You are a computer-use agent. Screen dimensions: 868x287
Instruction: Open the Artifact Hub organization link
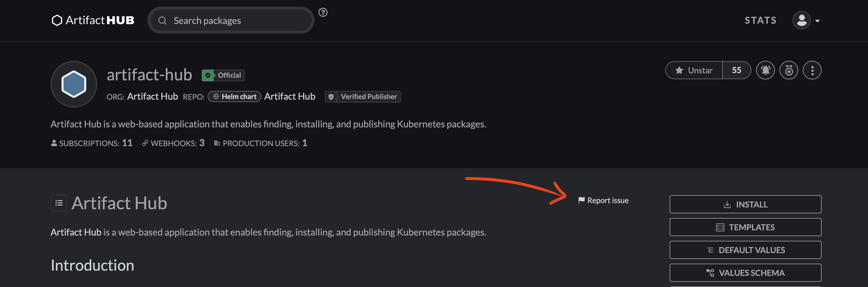point(152,96)
